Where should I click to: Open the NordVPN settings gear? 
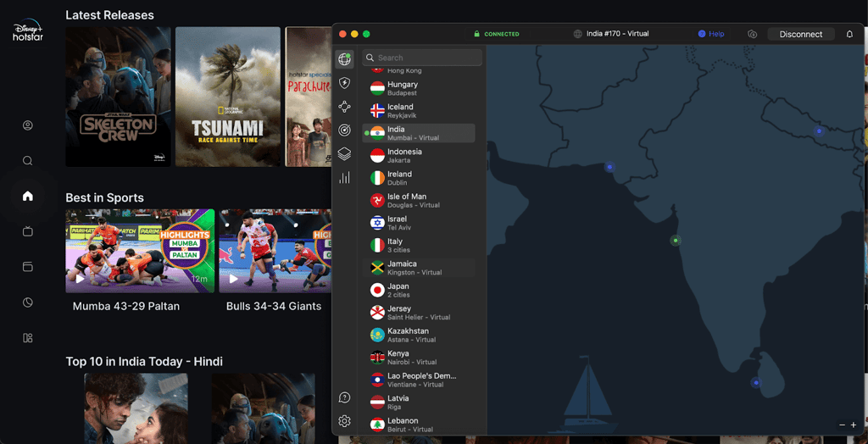[344, 421]
